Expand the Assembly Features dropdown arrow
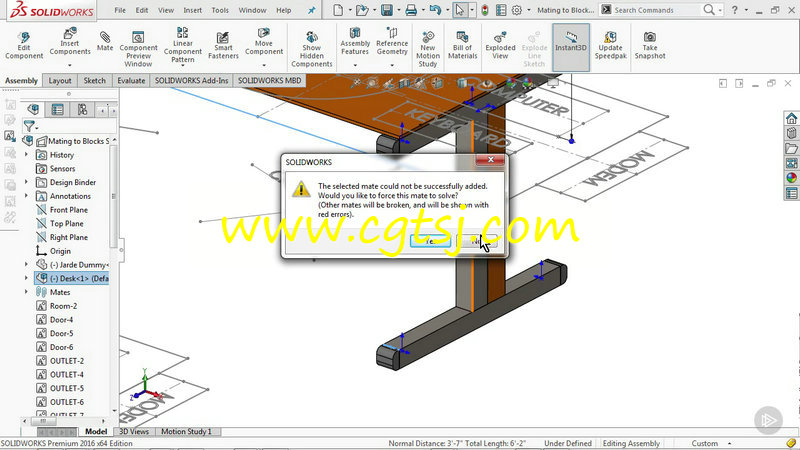This screenshot has width=800, height=450. pos(355,65)
